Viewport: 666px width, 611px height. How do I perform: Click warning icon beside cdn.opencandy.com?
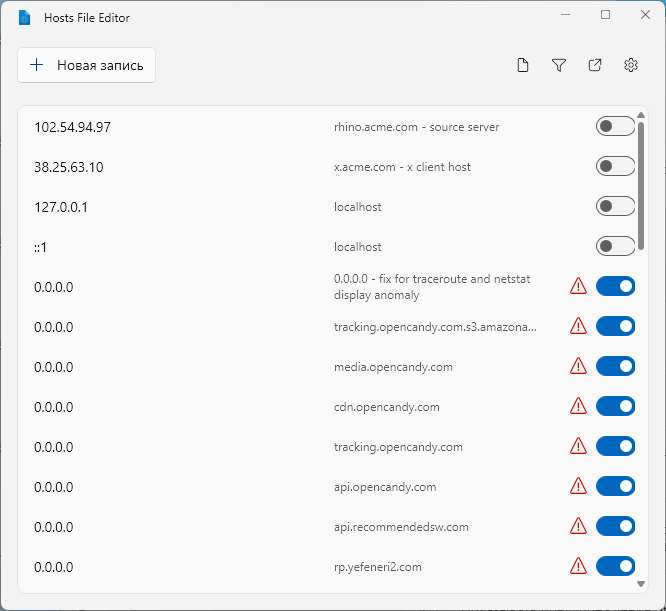coord(578,407)
